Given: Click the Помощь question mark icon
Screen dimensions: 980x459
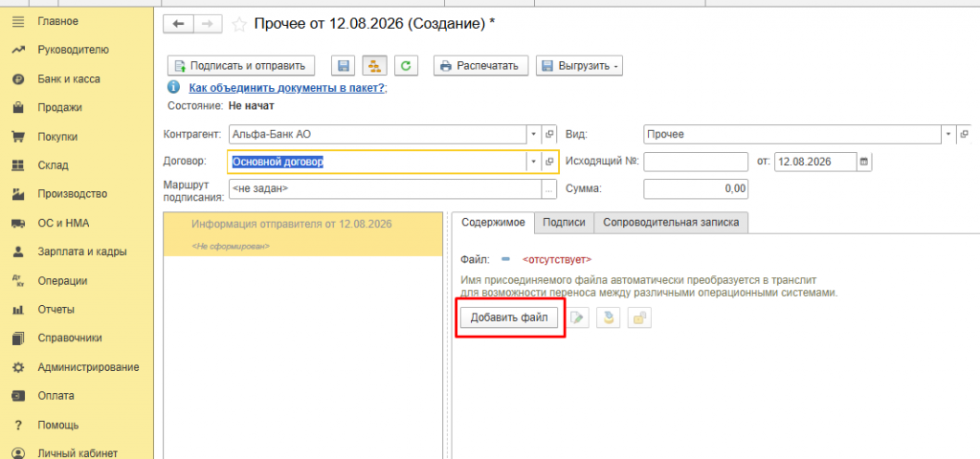Looking at the screenshot, I should tap(18, 426).
